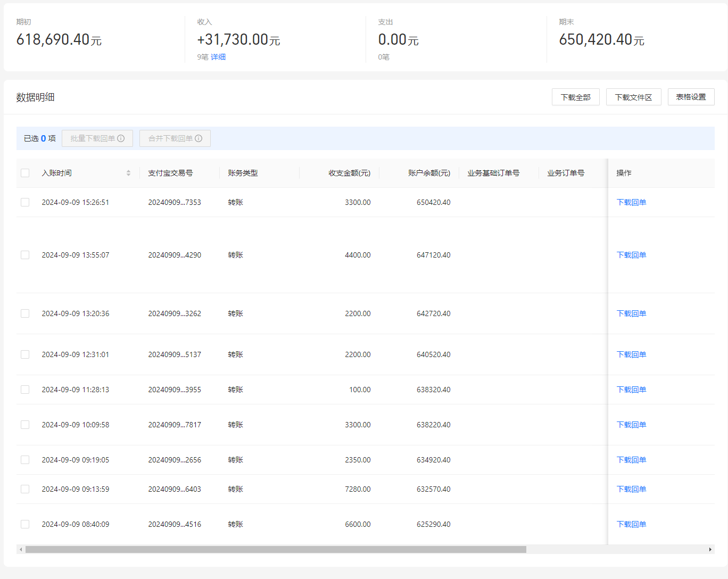Click info icon beside 批量下载回单
Viewport: 728px width, 579px height.
click(121, 138)
